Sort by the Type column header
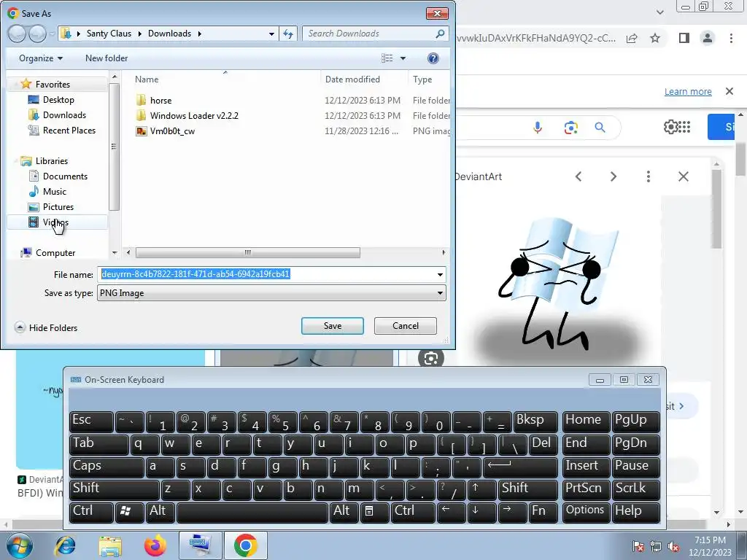Viewport: 747px width, 560px height. [422, 79]
